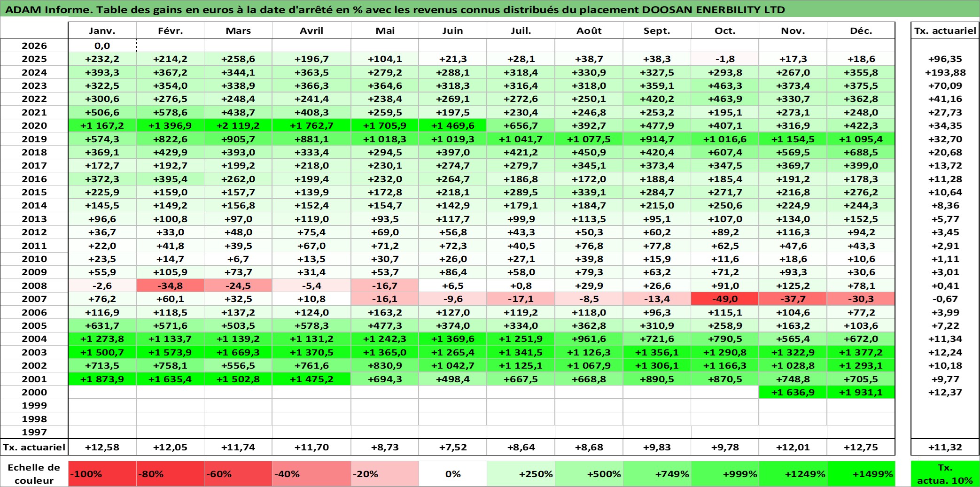The width and height of the screenshot is (980, 487).
Task: Click the cell showing +6,7
Action: click(x=238, y=259)
